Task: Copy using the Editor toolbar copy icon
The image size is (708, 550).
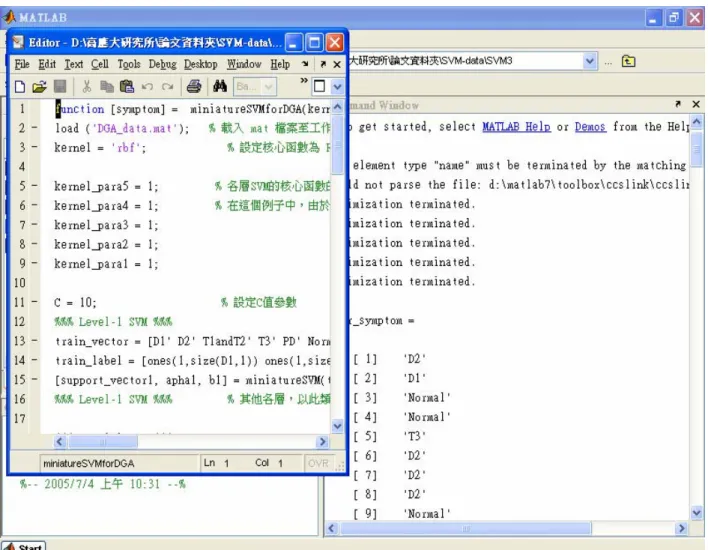Action: (107, 86)
